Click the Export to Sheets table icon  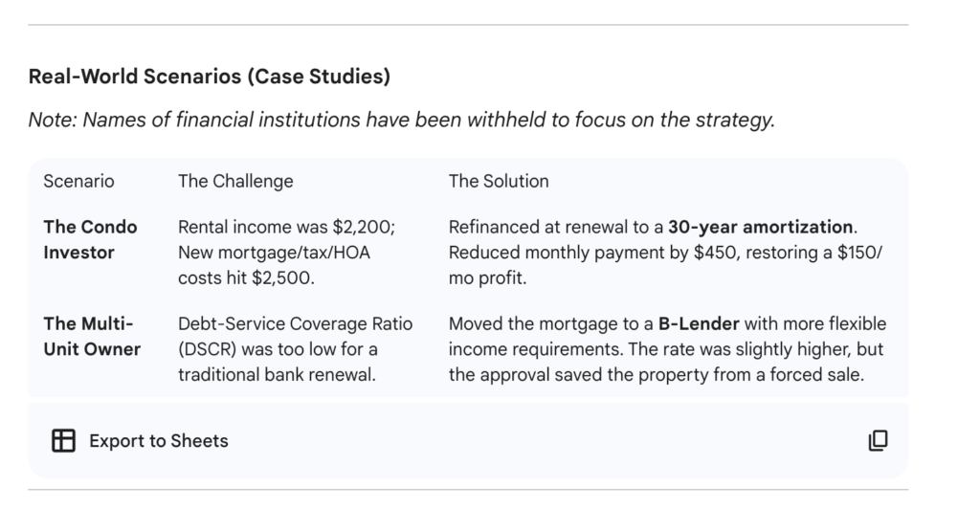pos(63,441)
